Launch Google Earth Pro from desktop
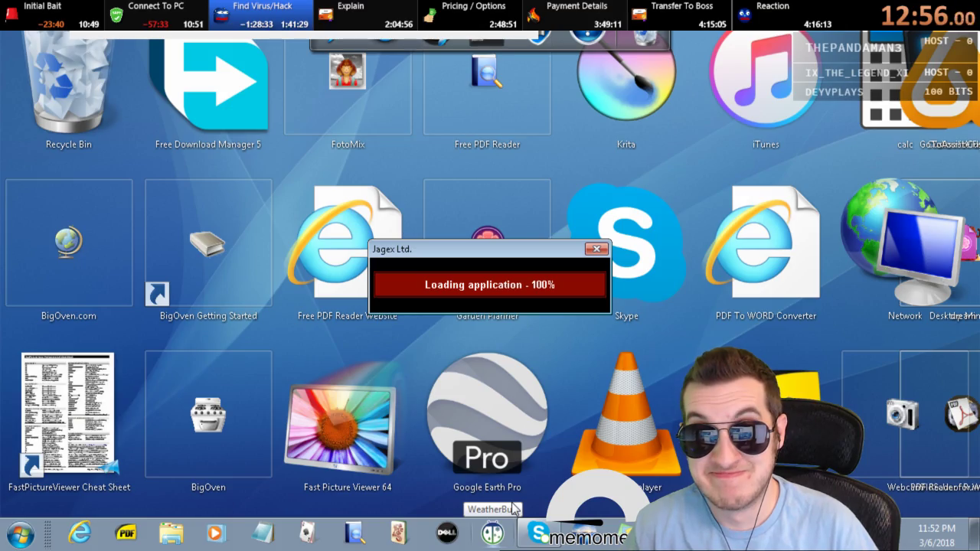This screenshot has height=551, width=980. click(x=487, y=413)
